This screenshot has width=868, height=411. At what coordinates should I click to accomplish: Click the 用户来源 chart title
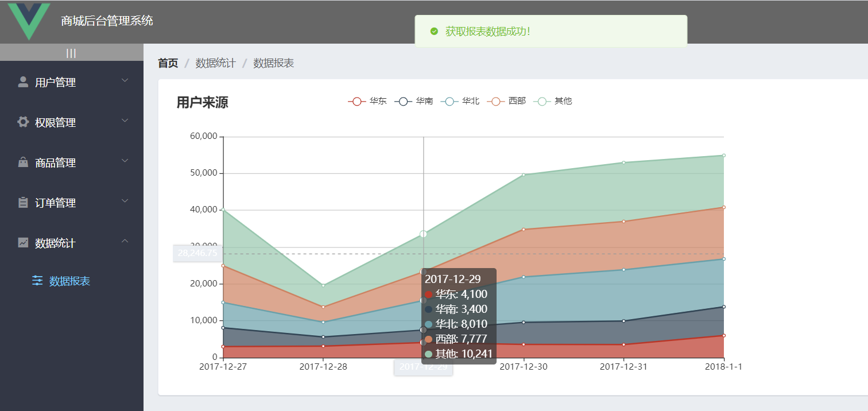(x=202, y=103)
